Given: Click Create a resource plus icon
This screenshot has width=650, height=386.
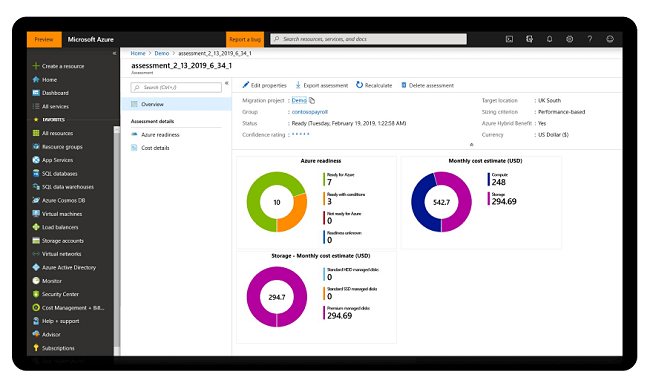Looking at the screenshot, I should (36, 66).
